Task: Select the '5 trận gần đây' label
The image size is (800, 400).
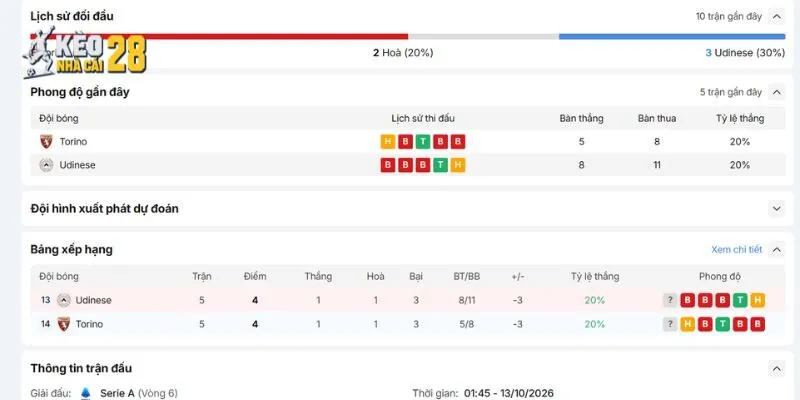Action: [x=731, y=92]
